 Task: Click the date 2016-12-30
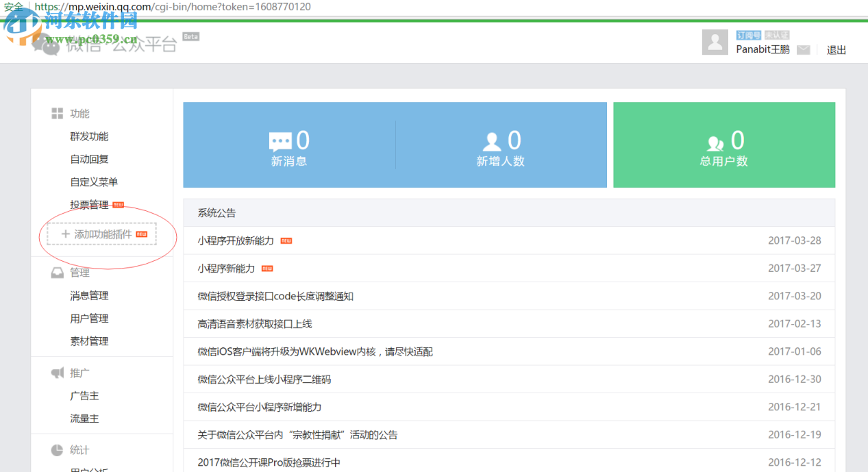coord(795,379)
